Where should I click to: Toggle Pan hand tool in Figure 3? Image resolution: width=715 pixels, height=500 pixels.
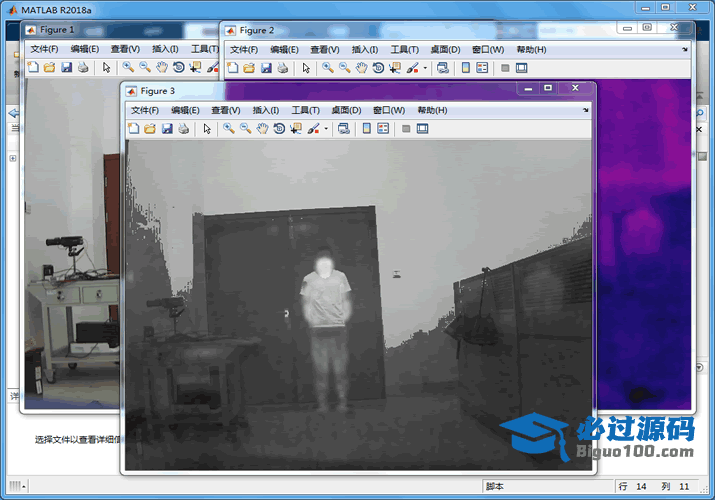click(262, 128)
